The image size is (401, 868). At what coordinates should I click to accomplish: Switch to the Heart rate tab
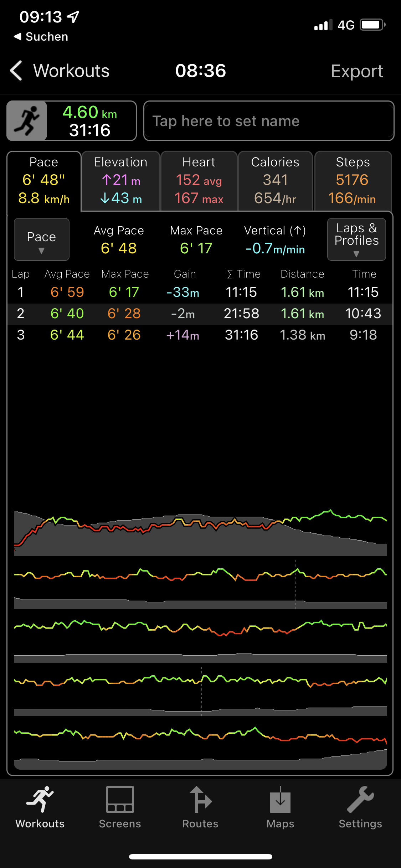(x=199, y=181)
